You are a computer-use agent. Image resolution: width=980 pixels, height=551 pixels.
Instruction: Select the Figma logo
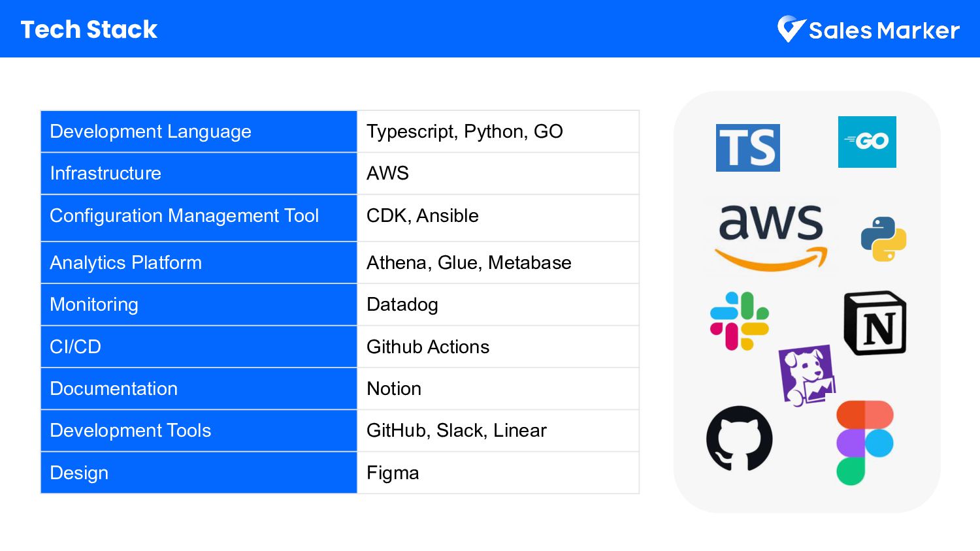pos(864,443)
